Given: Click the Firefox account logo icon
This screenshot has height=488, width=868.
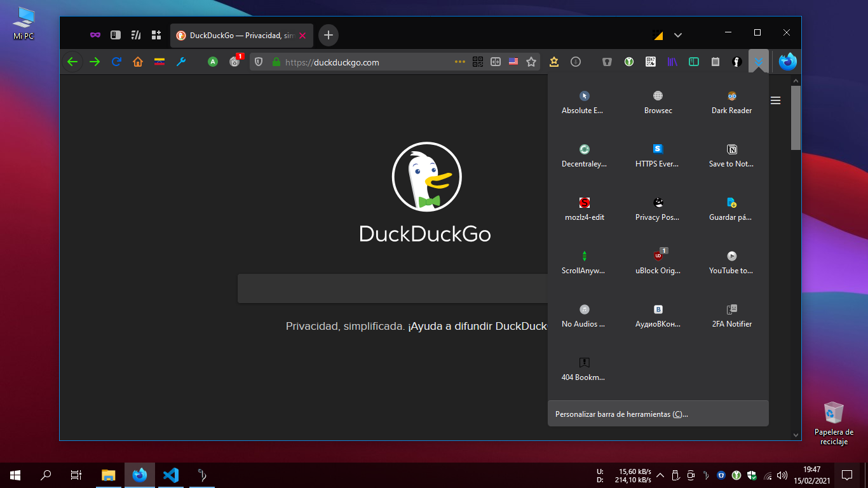Looking at the screenshot, I should [x=788, y=62].
